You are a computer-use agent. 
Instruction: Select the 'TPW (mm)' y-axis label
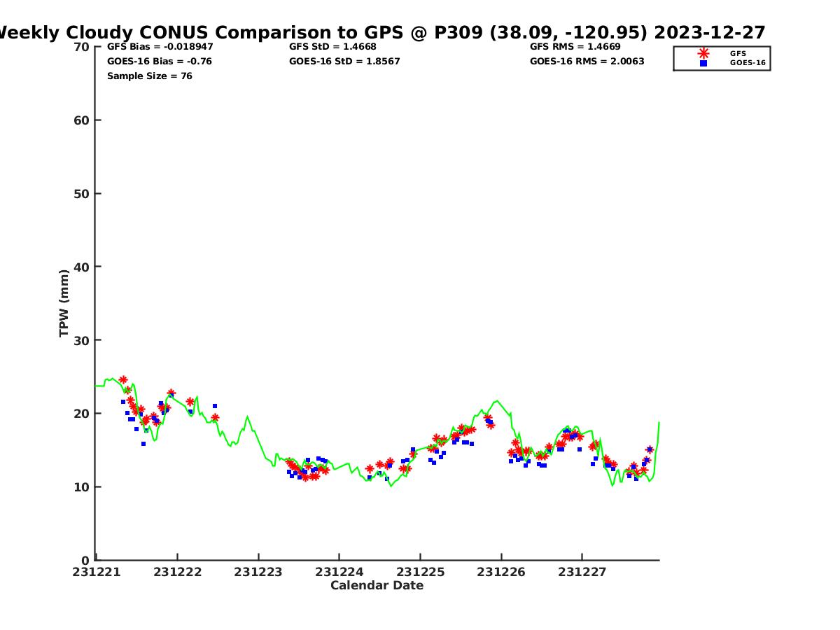64,303
